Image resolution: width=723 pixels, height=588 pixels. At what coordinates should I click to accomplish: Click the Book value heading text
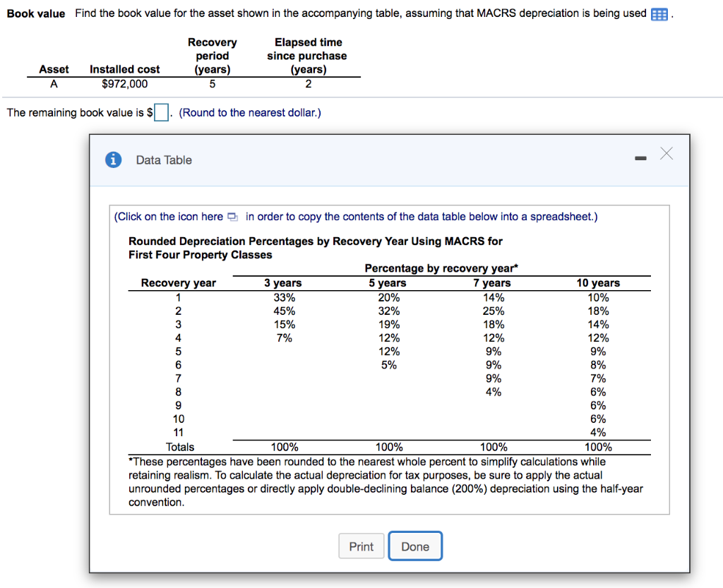36,14
